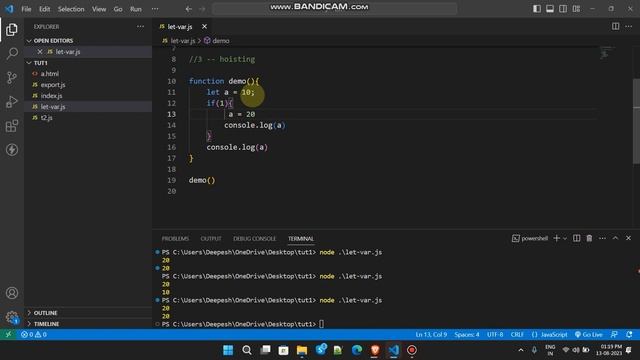640x360 pixels.
Task: Select the Terminal panel tab
Action: coord(301,238)
